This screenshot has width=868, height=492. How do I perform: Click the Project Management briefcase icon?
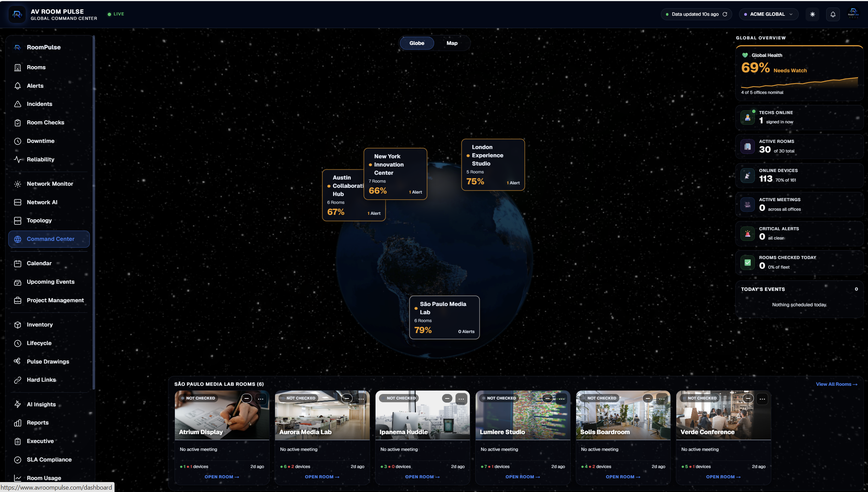pos(17,300)
